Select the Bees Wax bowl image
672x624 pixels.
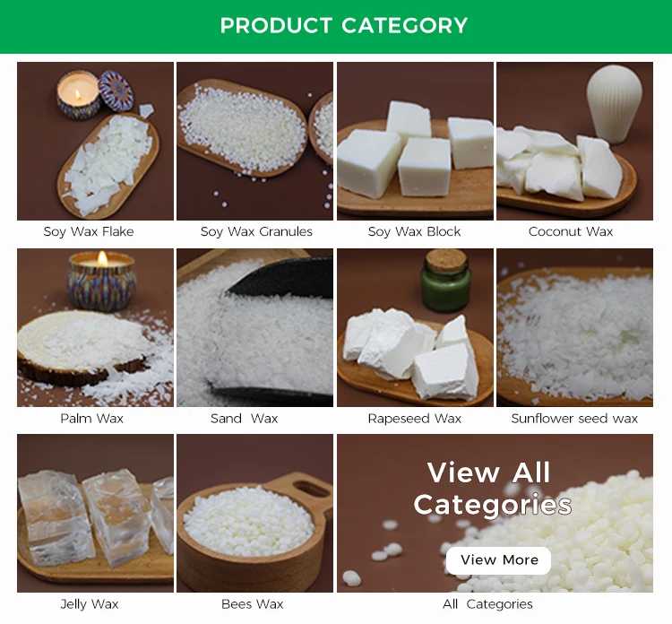(x=254, y=514)
